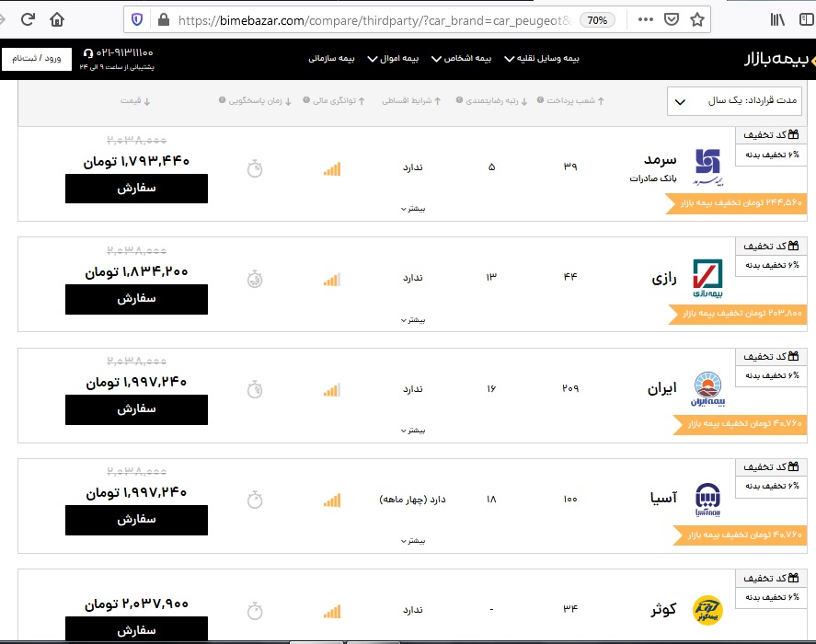
Task: Save the page to Pocket
Action: click(x=672, y=20)
